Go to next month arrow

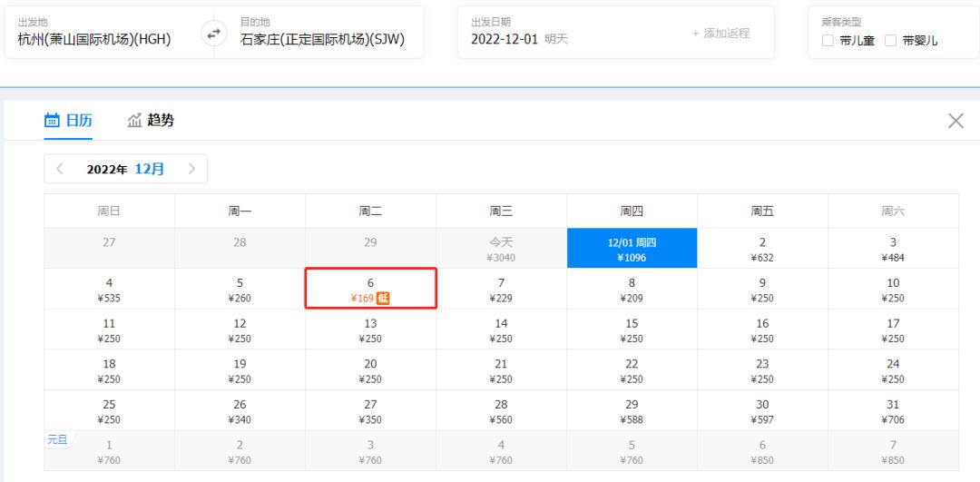191,169
